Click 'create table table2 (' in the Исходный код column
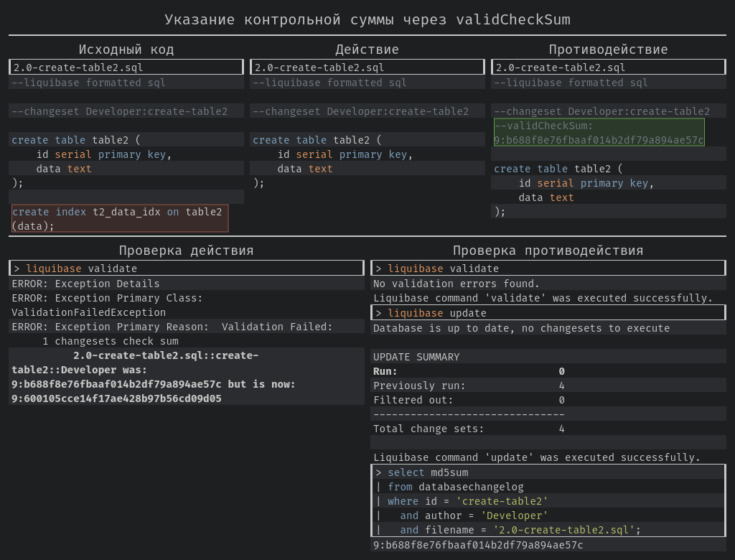Image resolution: width=735 pixels, height=560 pixels. coord(76,140)
